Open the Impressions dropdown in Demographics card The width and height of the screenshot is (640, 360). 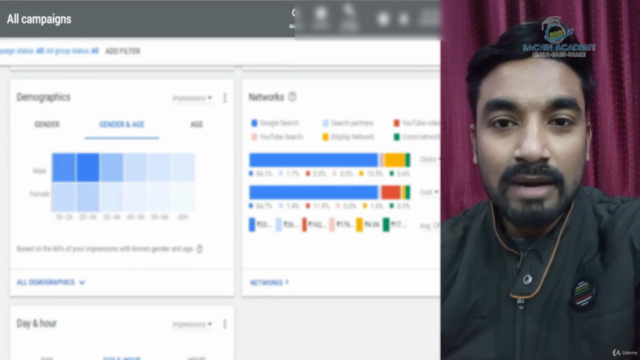point(192,98)
